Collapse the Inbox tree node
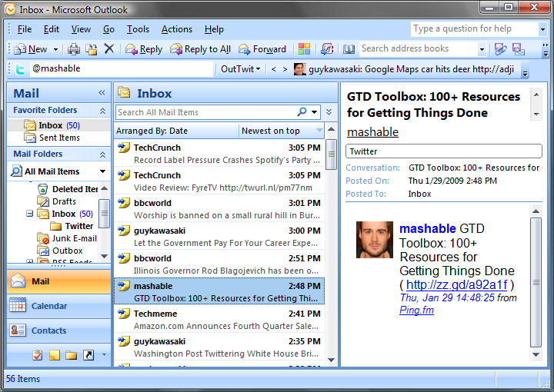Image resolution: width=554 pixels, height=392 pixels. tap(30, 214)
